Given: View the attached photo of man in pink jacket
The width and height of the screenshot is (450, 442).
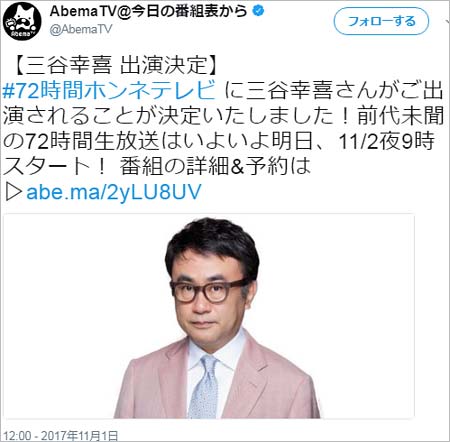Looking at the screenshot, I should 210,316.
